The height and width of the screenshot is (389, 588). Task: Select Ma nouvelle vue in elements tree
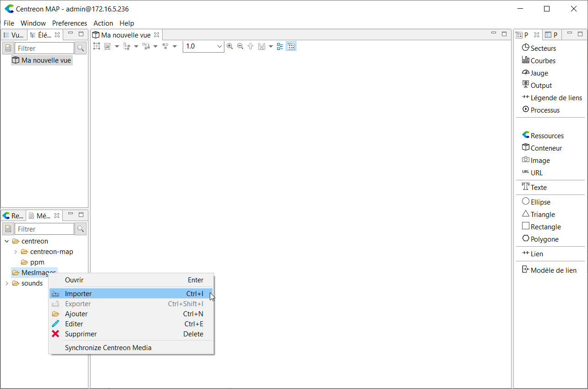click(x=46, y=60)
